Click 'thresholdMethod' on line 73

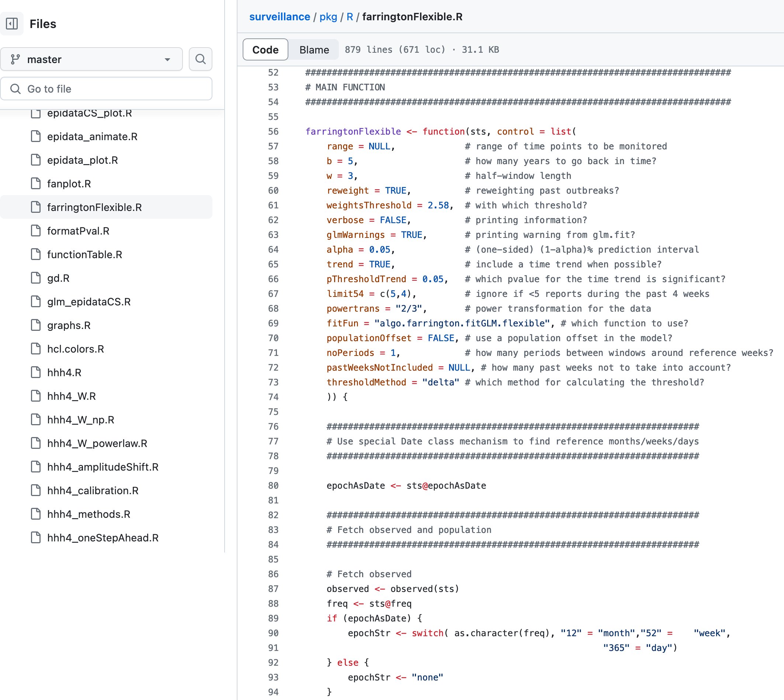pos(367,382)
